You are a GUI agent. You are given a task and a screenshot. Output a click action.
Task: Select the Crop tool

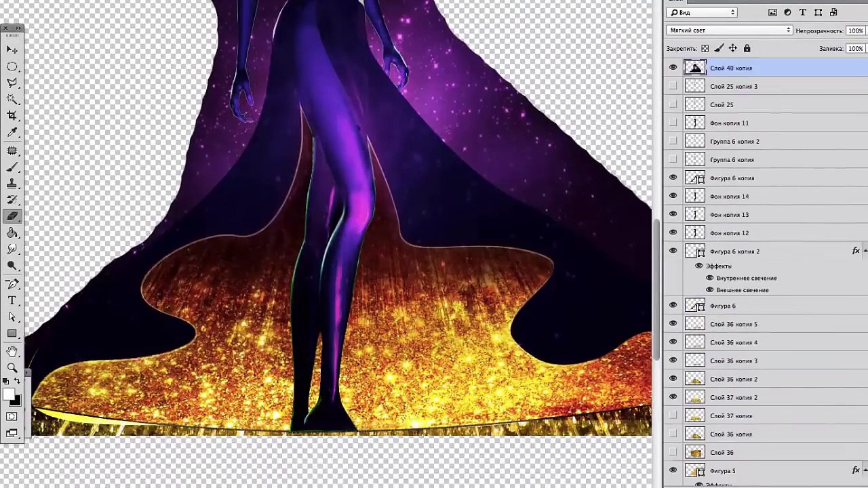click(12, 116)
